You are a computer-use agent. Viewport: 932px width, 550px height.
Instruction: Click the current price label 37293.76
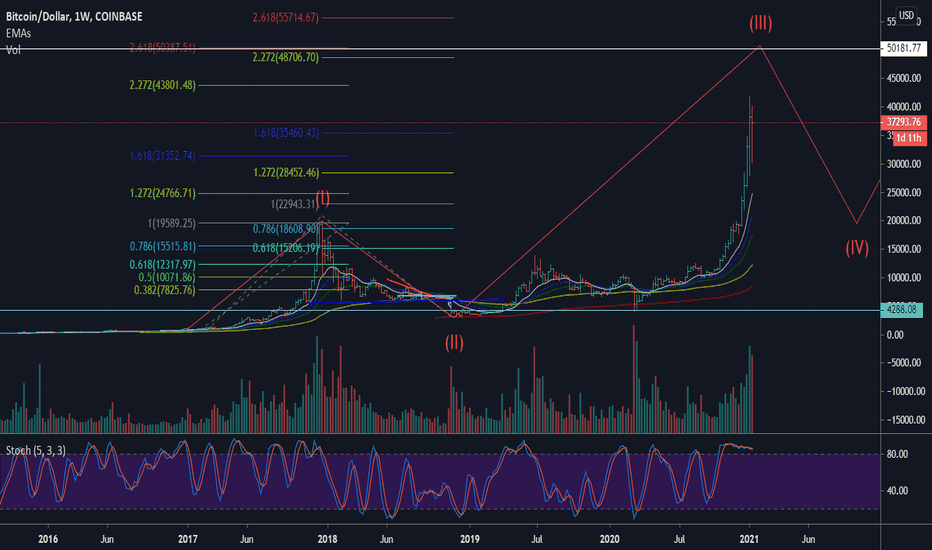903,122
